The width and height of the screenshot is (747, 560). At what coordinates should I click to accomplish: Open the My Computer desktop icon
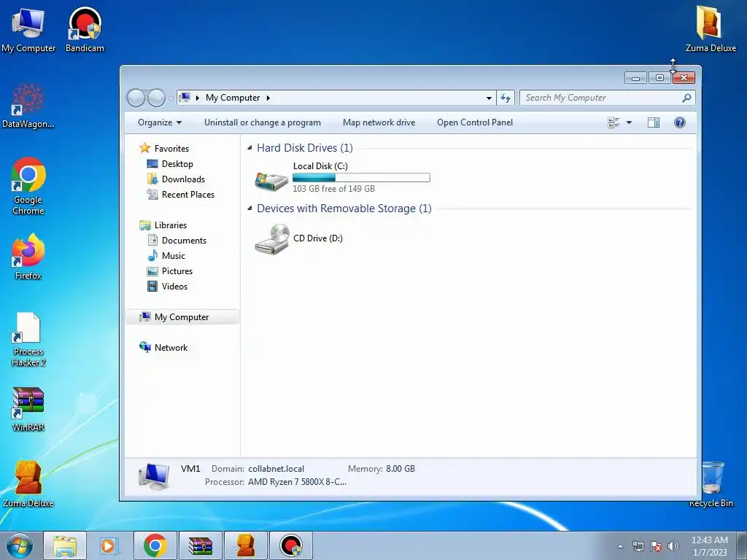(x=28, y=30)
